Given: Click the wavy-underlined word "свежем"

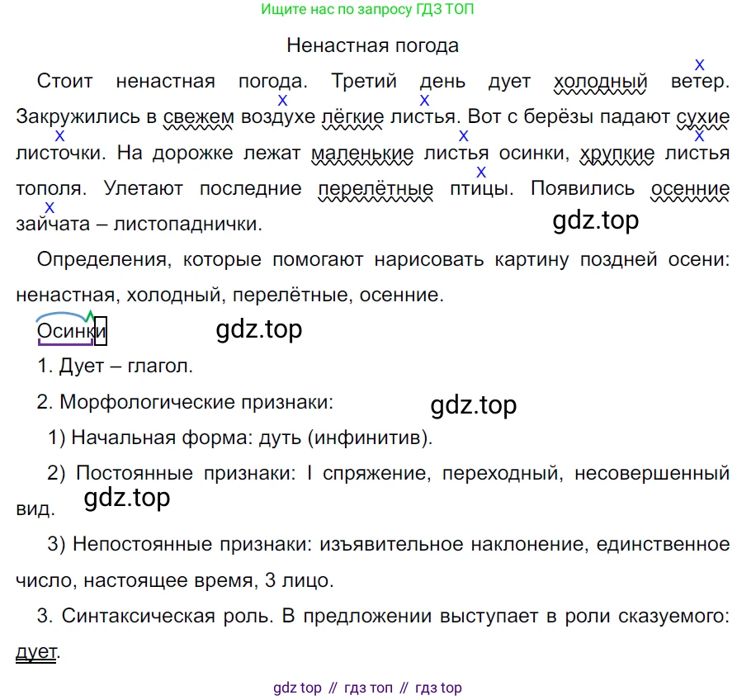Looking at the screenshot, I should click(198, 117).
